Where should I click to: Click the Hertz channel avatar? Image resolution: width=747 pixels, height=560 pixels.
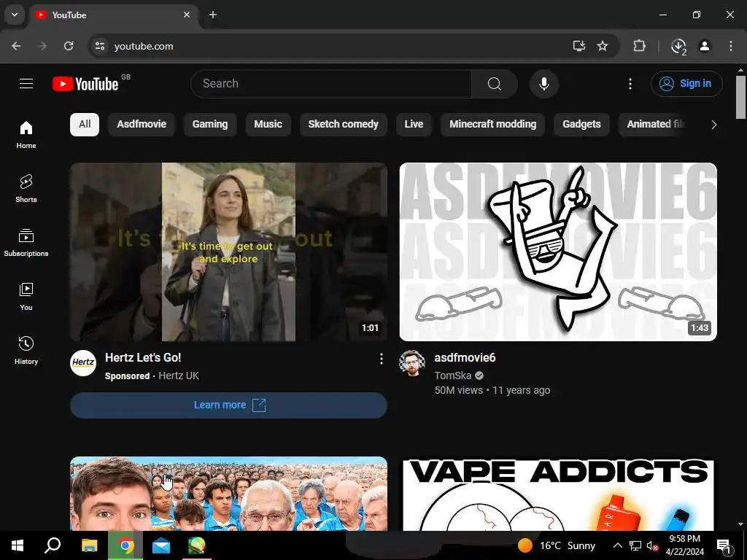(x=83, y=363)
